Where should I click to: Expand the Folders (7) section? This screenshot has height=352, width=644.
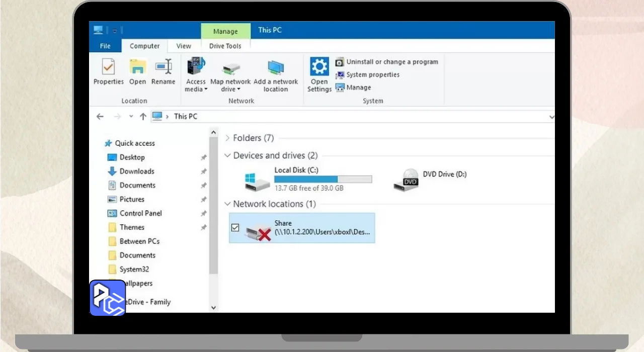tap(228, 138)
